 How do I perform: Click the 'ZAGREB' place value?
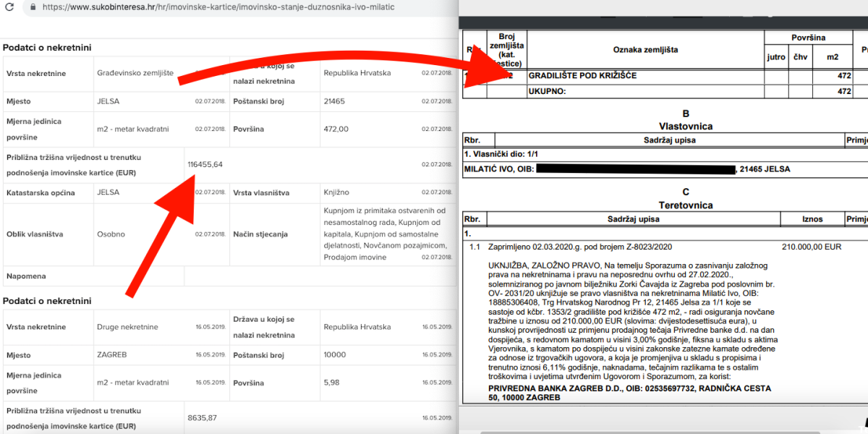113,355
